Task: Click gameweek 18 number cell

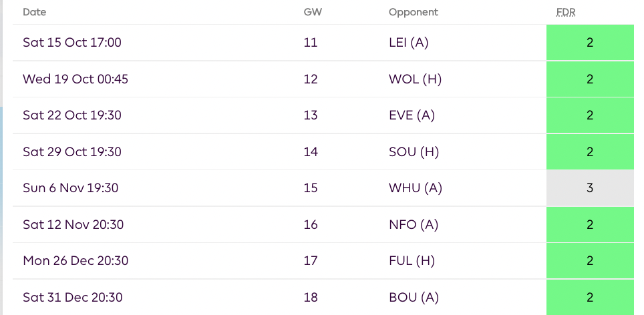Action: [x=311, y=297]
